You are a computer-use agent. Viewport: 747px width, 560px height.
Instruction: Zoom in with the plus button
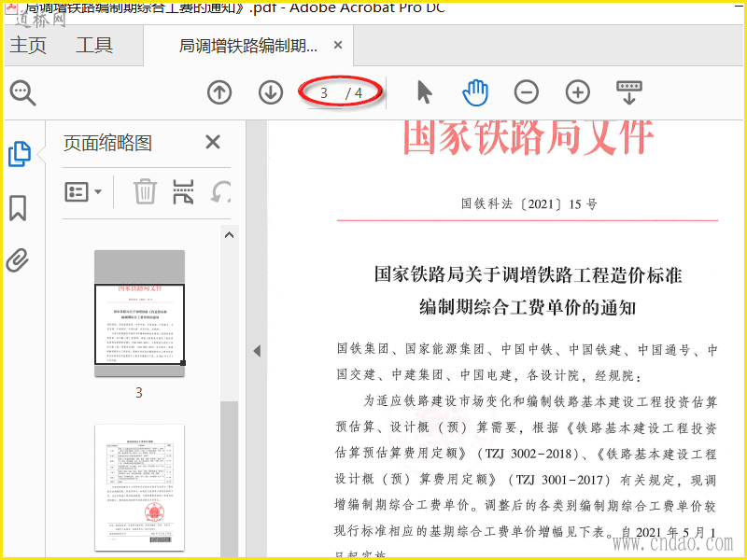point(577,92)
